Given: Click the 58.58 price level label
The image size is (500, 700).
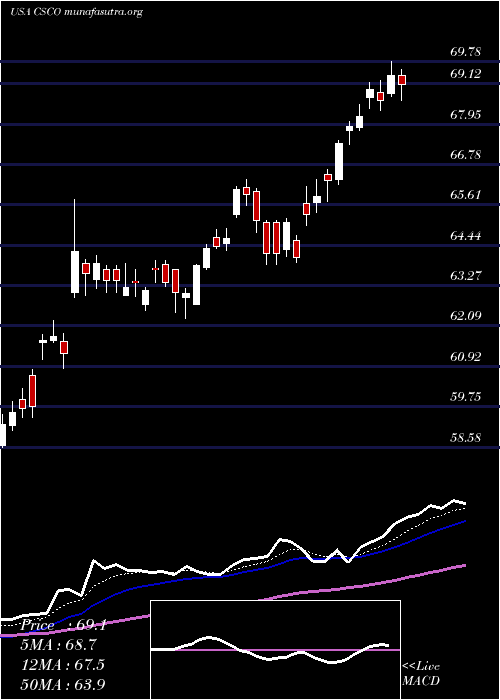Looking at the screenshot, I should pos(466,438).
